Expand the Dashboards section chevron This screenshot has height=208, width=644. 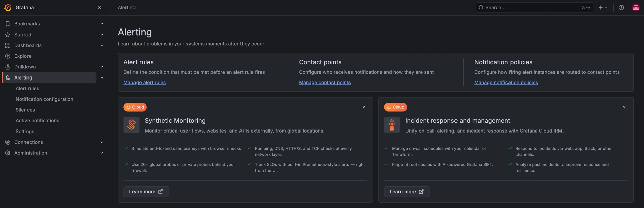[102, 45]
